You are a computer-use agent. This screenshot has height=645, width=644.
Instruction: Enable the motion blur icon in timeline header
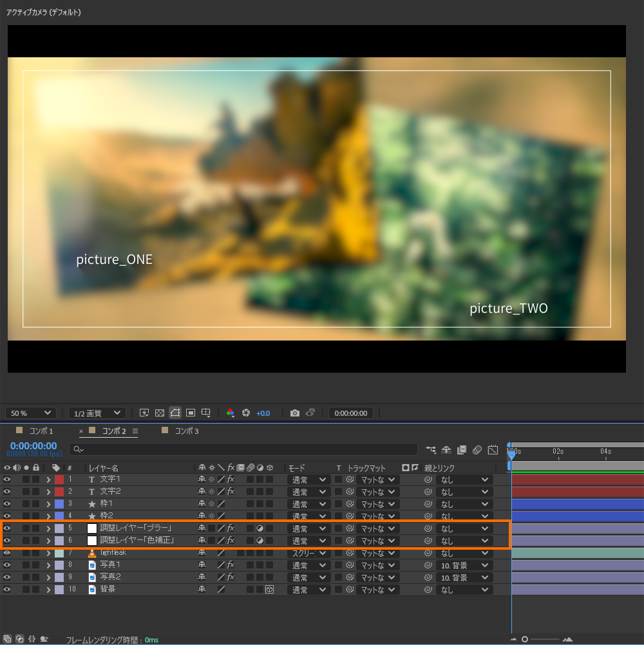point(477,449)
